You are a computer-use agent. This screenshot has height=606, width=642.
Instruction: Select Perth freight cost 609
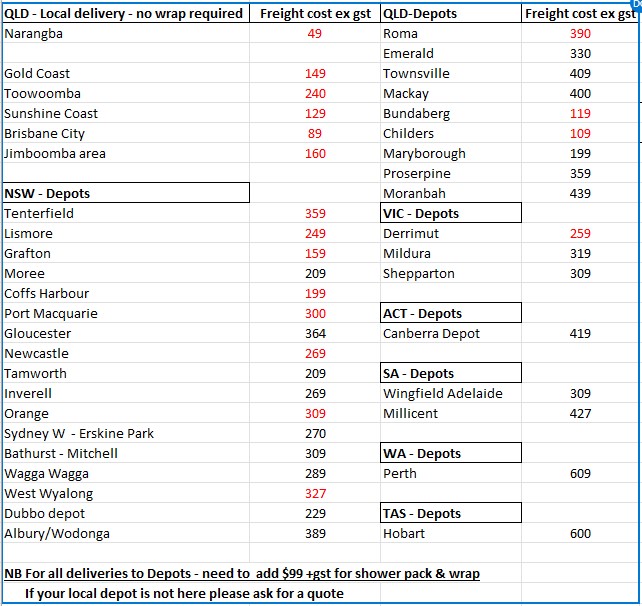(580, 474)
